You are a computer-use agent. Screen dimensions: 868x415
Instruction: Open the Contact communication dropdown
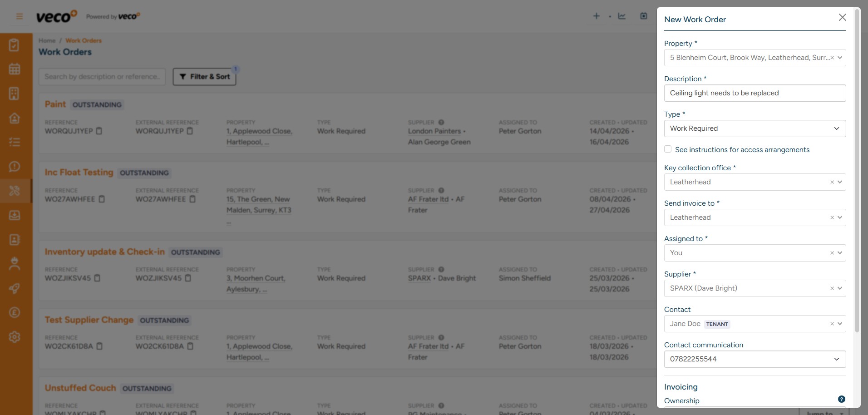(755, 359)
